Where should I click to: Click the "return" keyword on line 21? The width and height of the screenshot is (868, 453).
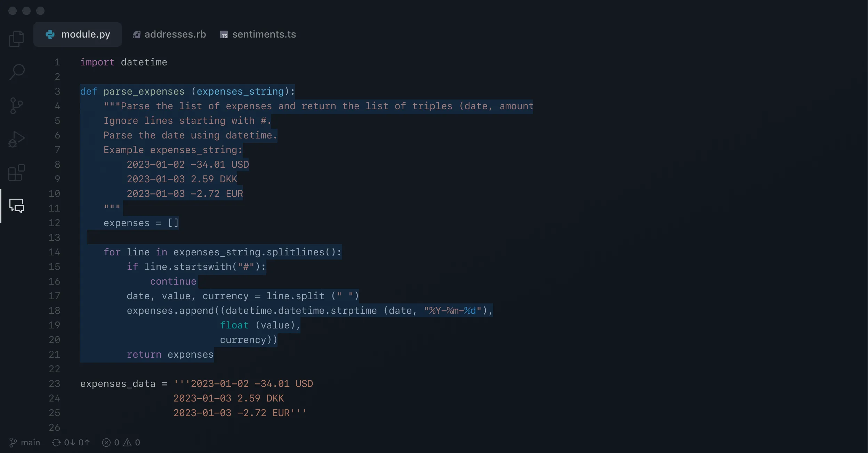coord(144,355)
